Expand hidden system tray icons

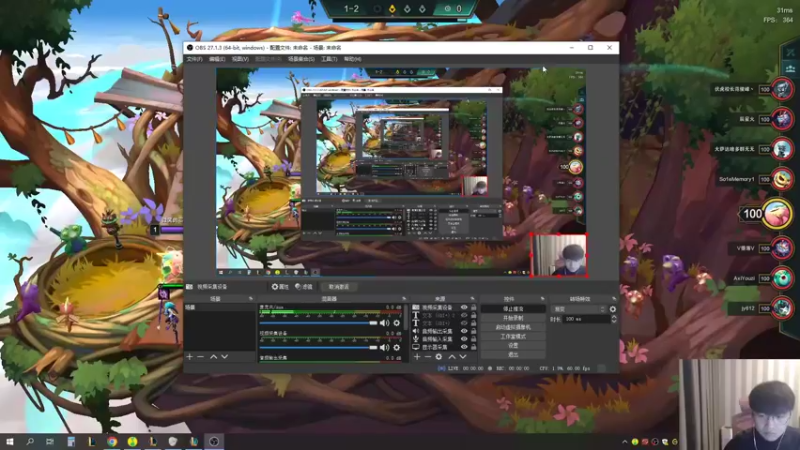[x=624, y=442]
